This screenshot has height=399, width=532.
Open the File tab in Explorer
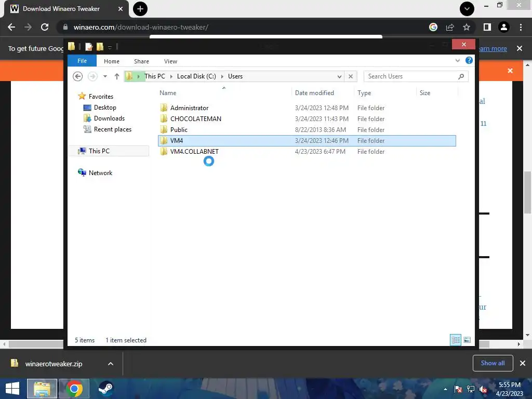point(82,61)
